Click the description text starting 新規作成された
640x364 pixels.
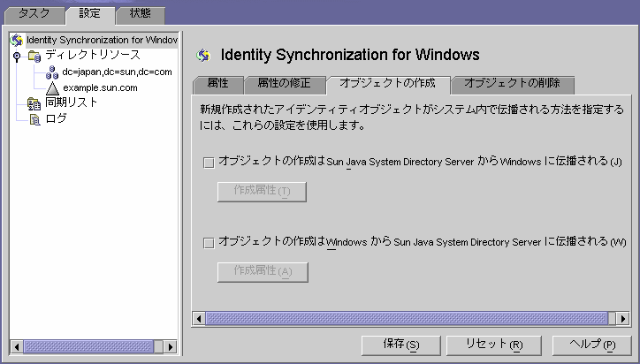pos(411,118)
